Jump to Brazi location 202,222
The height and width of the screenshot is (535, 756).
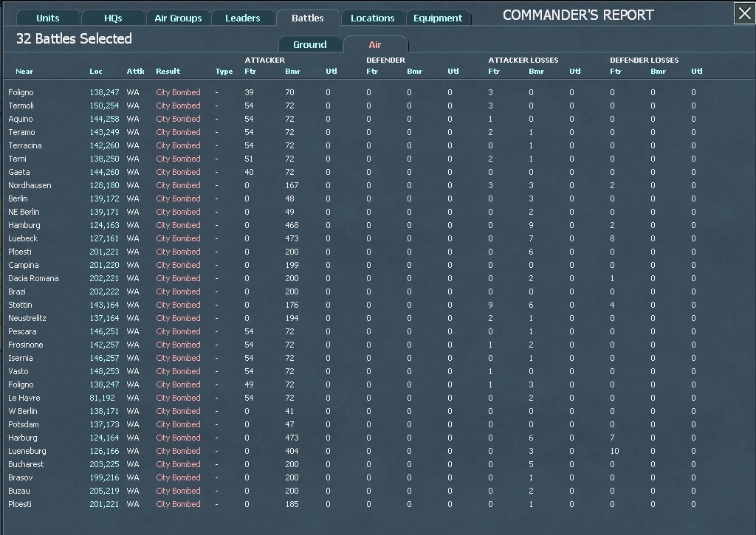[104, 291]
